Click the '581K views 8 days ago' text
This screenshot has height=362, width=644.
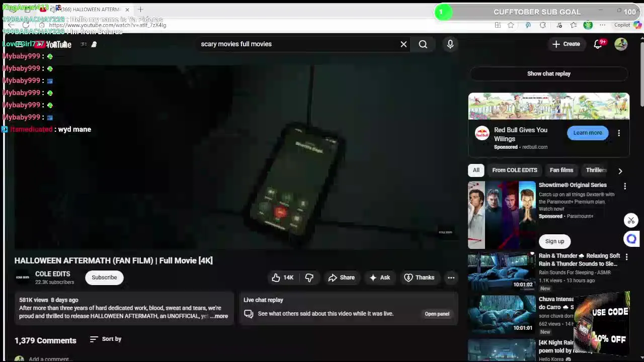pyautogui.click(x=48, y=300)
